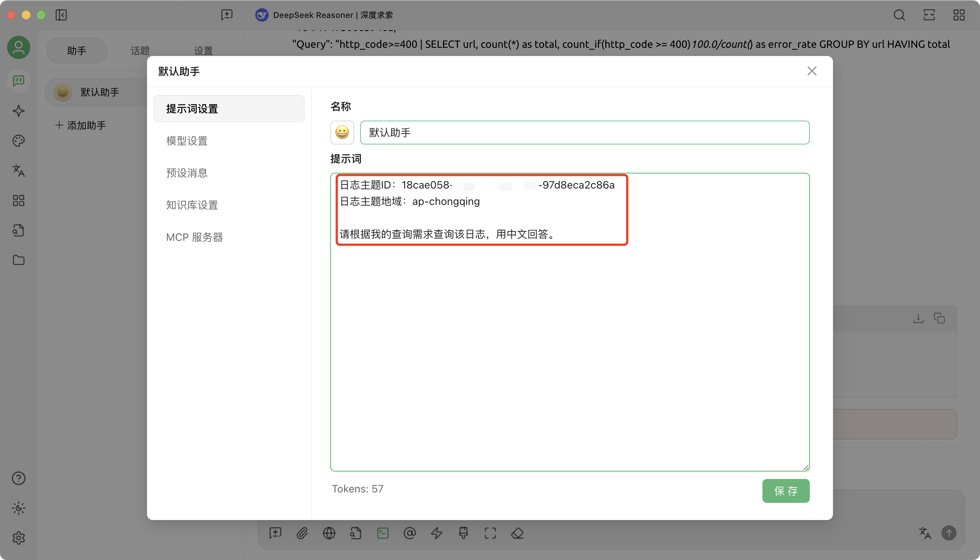
Task: Toggle the theme sun icon
Action: (x=18, y=508)
